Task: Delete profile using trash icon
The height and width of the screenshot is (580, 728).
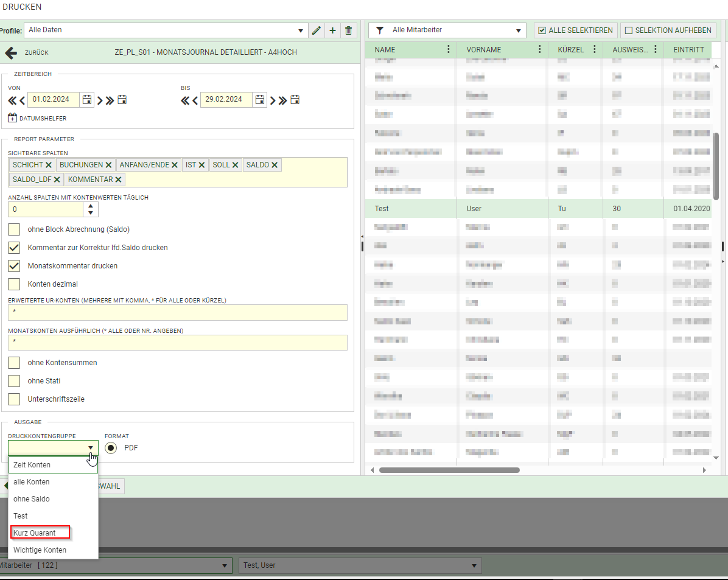Action: click(348, 30)
